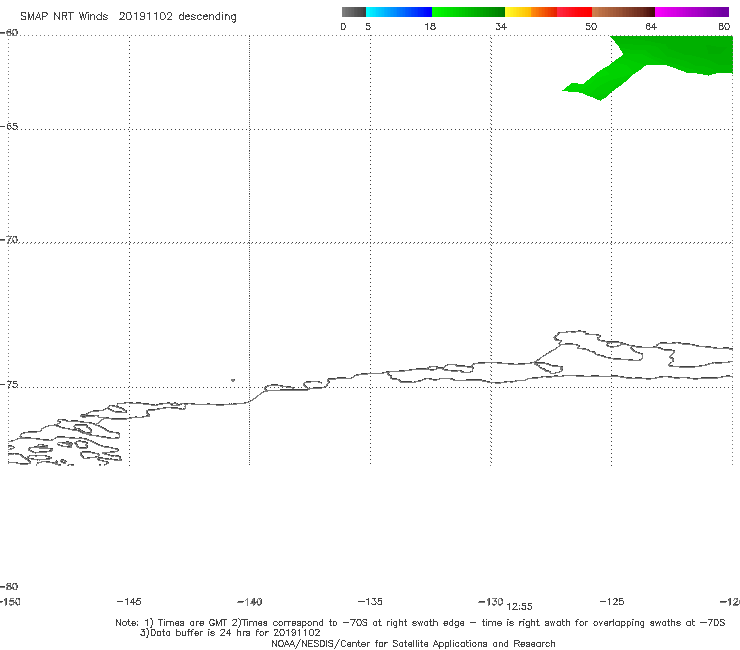
Task: Click the longitude label "-140"
Action: click(x=250, y=602)
